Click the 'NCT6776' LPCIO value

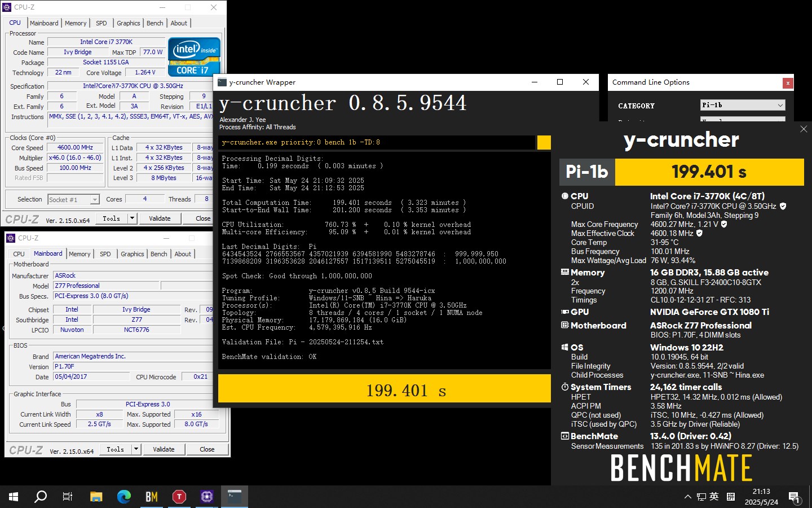click(136, 330)
